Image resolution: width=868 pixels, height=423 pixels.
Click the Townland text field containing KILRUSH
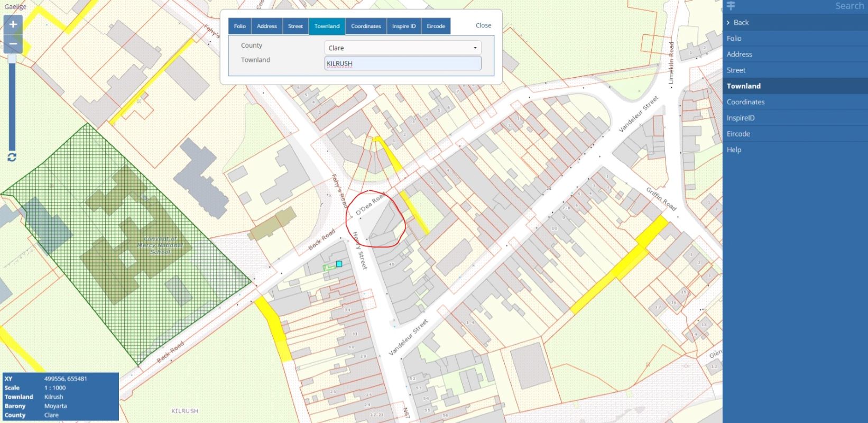point(402,63)
